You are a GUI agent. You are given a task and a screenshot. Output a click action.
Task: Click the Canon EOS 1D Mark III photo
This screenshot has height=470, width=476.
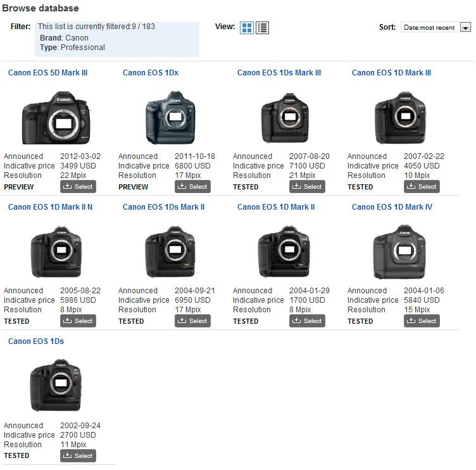400,118
